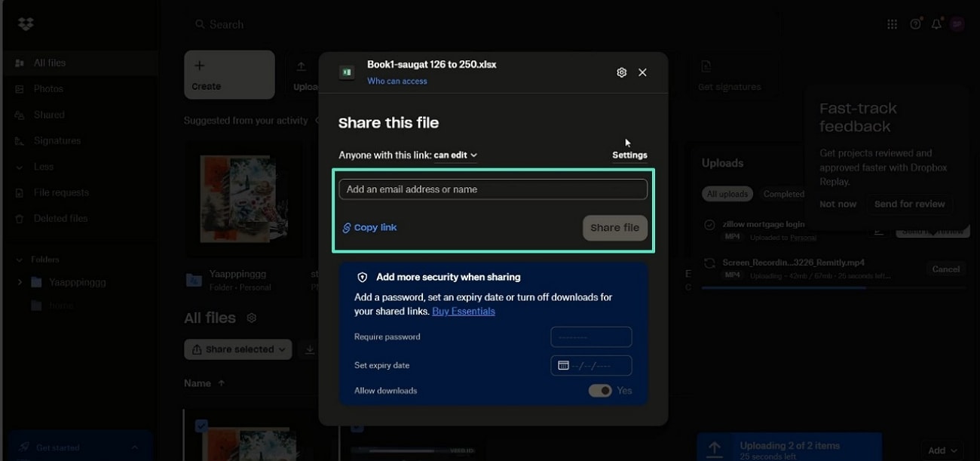Image resolution: width=980 pixels, height=461 pixels.
Task: Collapse the Folders section in sidebar
Action: [20, 260]
